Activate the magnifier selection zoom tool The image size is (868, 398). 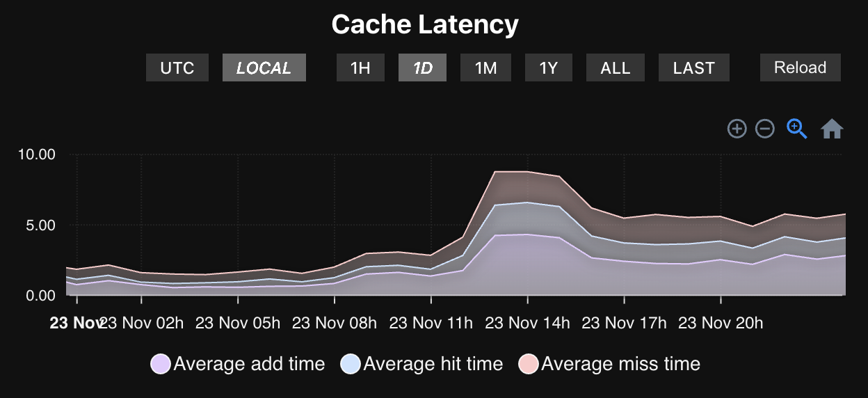click(797, 129)
